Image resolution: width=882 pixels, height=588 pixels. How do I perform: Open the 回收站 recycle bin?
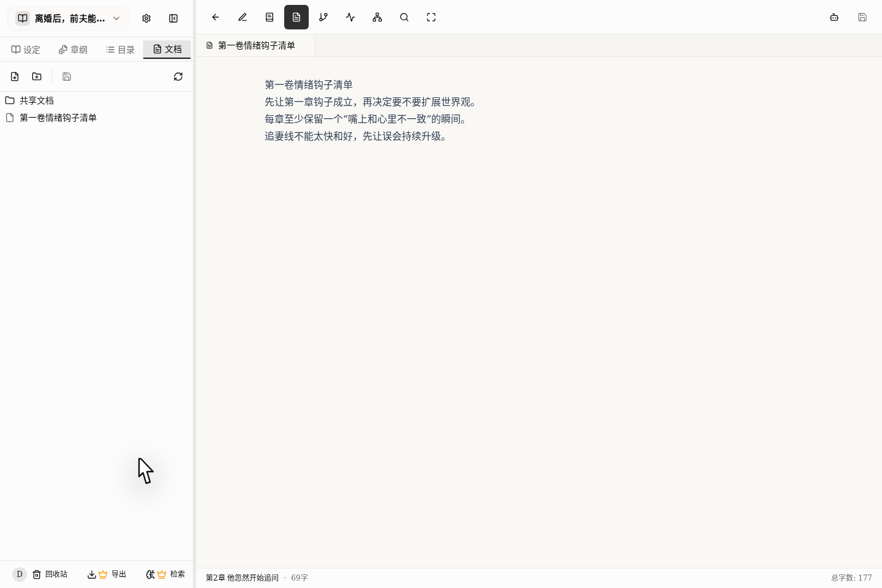click(x=50, y=574)
